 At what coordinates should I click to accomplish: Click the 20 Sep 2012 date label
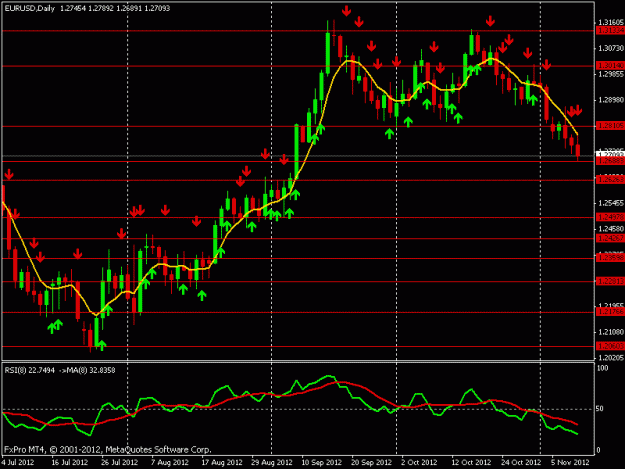[x=371, y=462]
